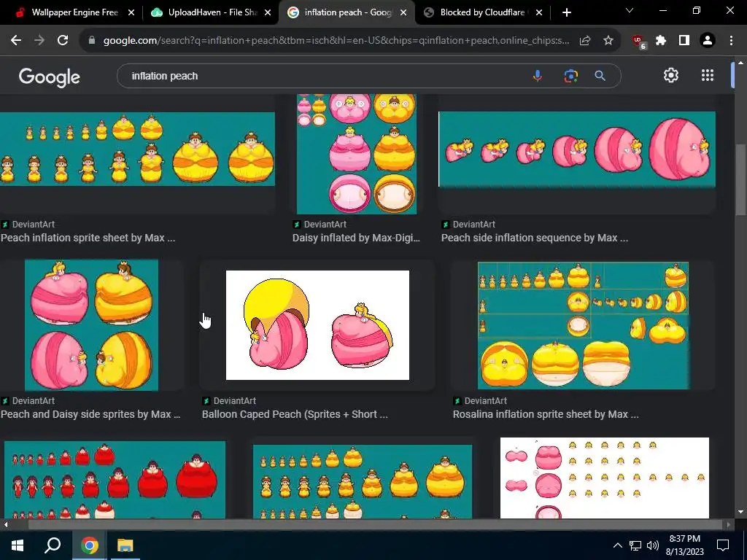Open the Peach inflation sprite sheet result
This screenshot has height=560, width=747.
88,238
